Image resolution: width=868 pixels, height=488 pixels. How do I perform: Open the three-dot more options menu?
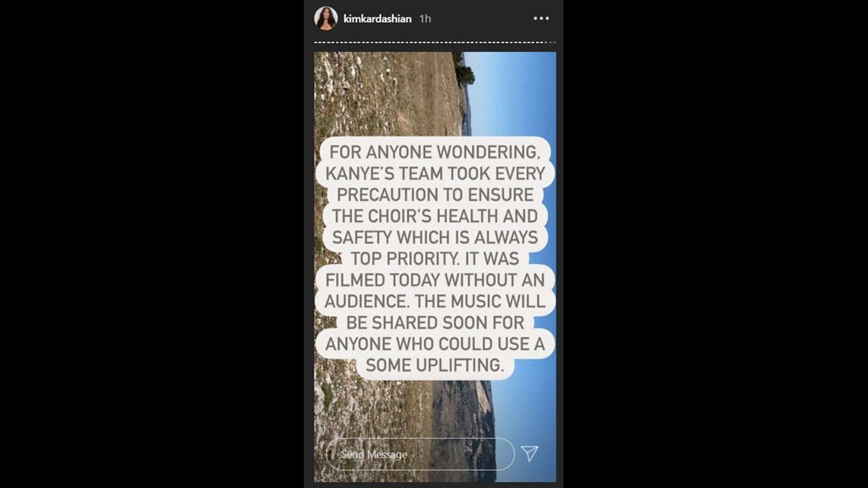tap(541, 18)
